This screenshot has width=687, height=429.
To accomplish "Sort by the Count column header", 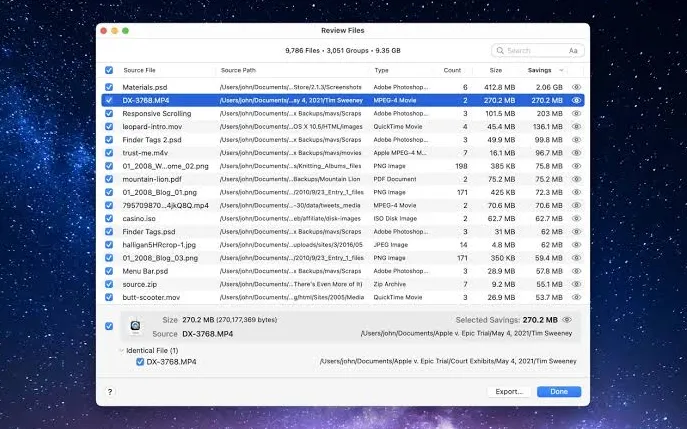I will [x=452, y=70].
